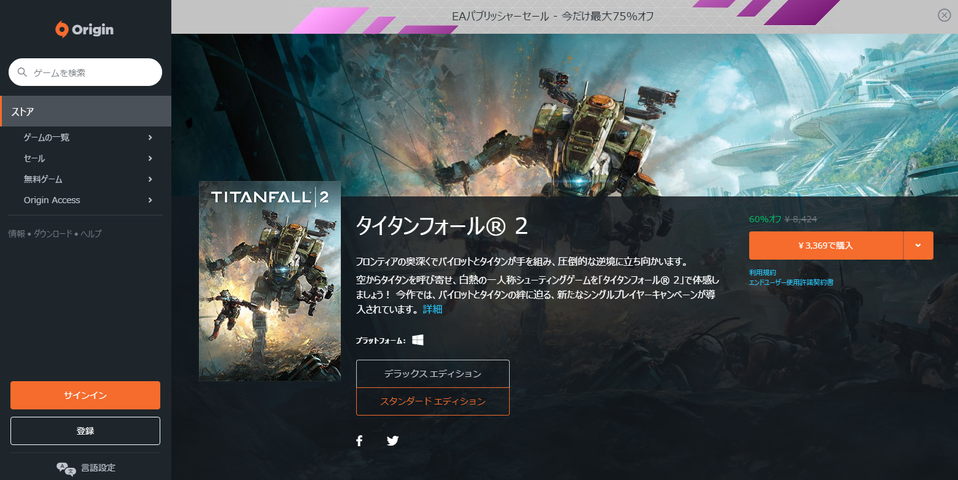This screenshot has height=480, width=958.
Task: Share on Twitter icon
Action: pyautogui.click(x=393, y=440)
